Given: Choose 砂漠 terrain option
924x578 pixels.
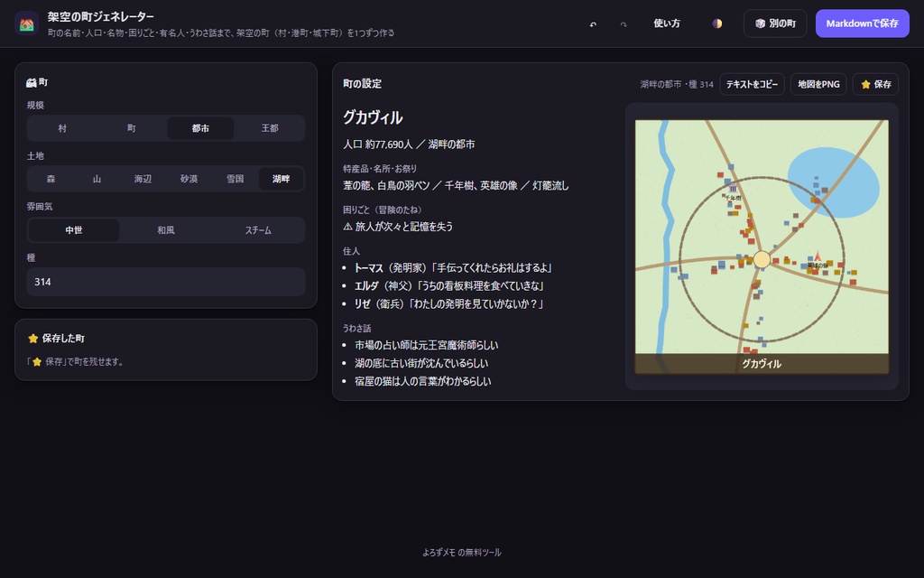Looking at the screenshot, I should point(189,179).
